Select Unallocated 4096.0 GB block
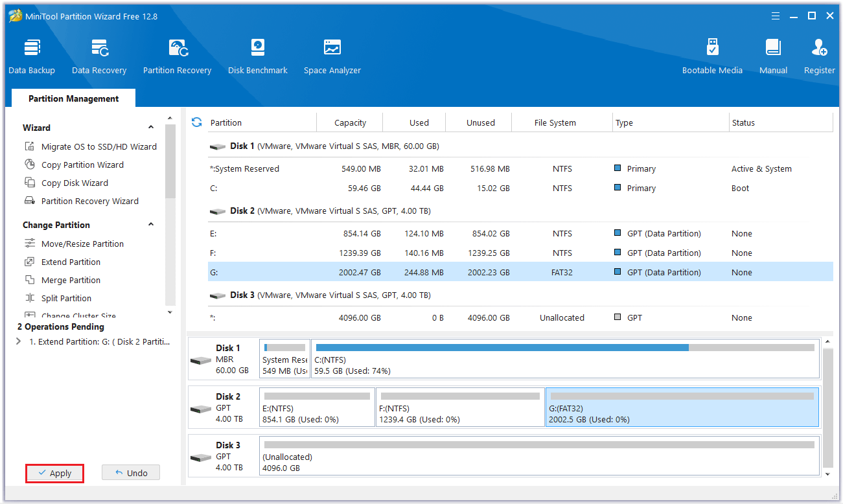The image size is (843, 504). click(x=539, y=455)
